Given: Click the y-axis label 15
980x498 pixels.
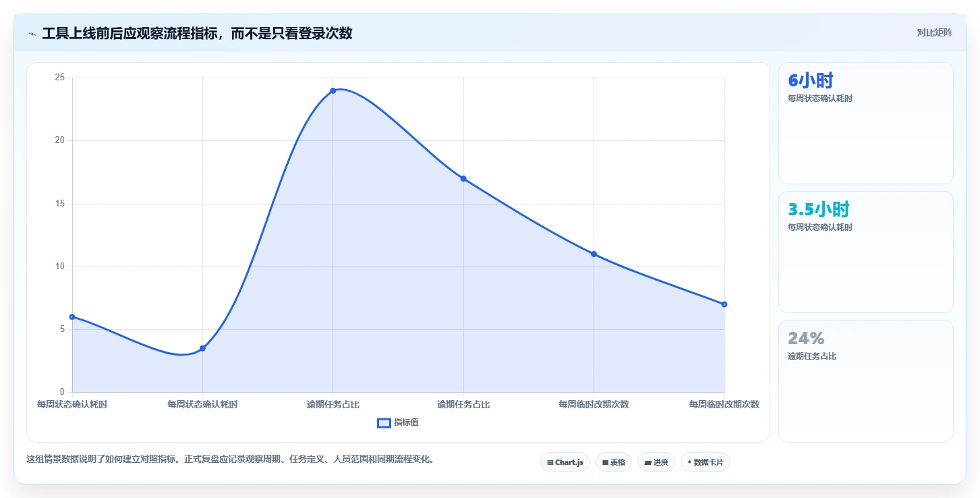Looking at the screenshot, I should pyautogui.click(x=60, y=204).
